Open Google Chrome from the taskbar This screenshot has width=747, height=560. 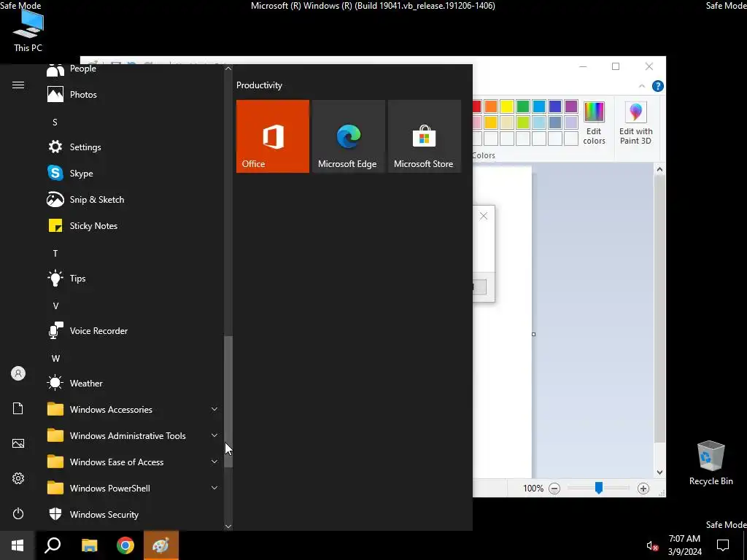[x=125, y=545]
